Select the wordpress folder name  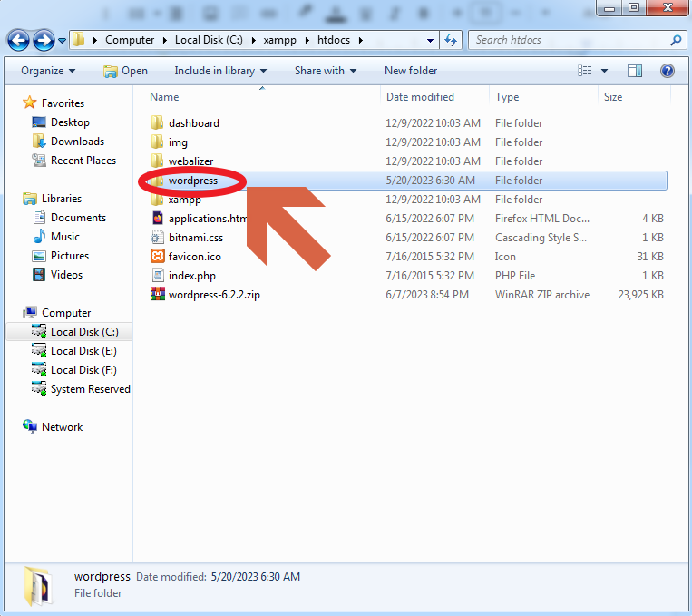pos(193,181)
